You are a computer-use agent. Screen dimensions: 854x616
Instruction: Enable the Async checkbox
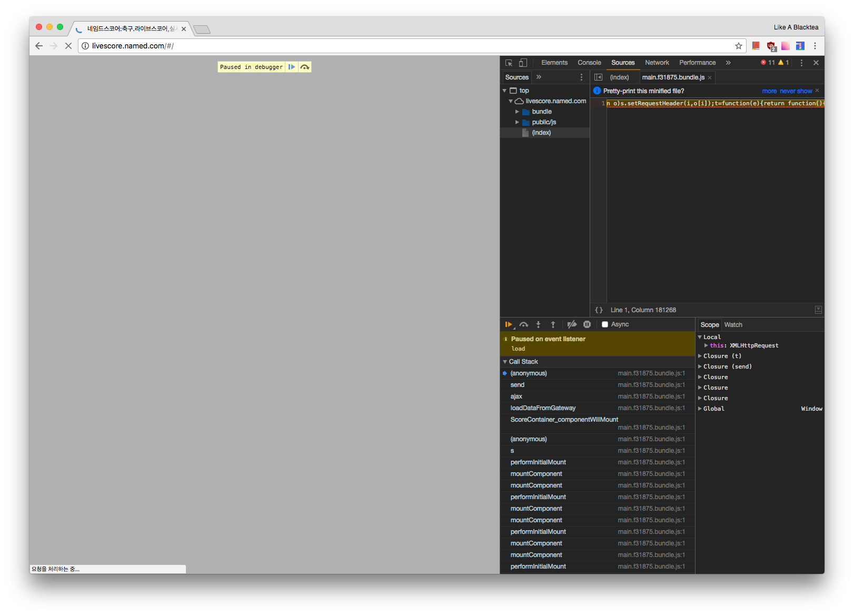click(x=605, y=325)
